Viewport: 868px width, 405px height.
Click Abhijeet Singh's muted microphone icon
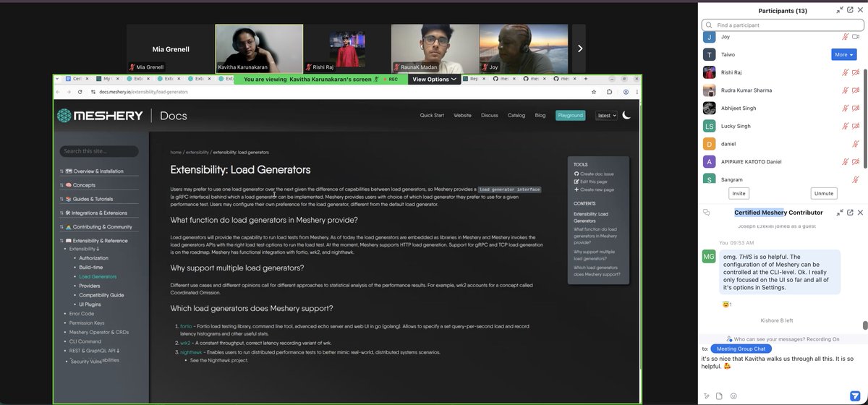(845, 108)
